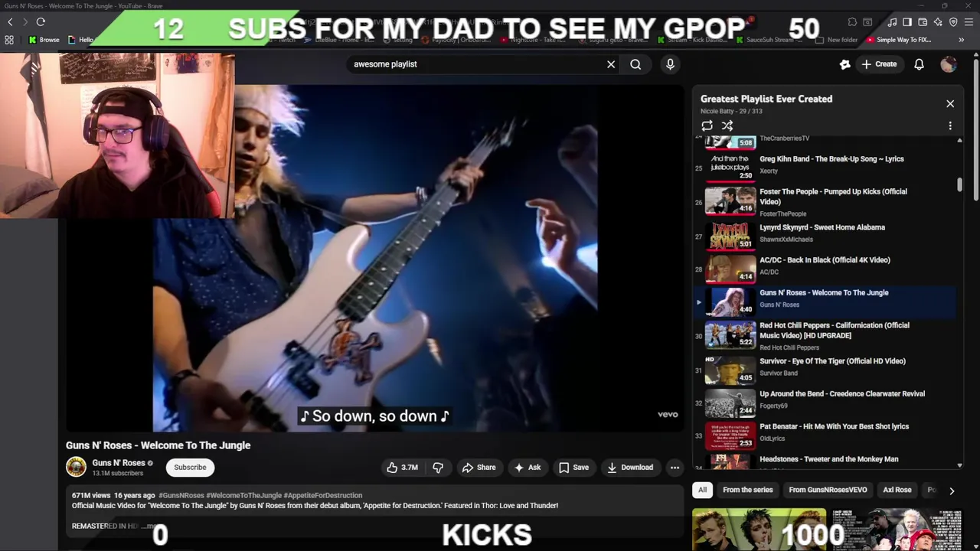This screenshot has width=980, height=551.
Task: Reload the page with the refresh icon
Action: tap(41, 22)
